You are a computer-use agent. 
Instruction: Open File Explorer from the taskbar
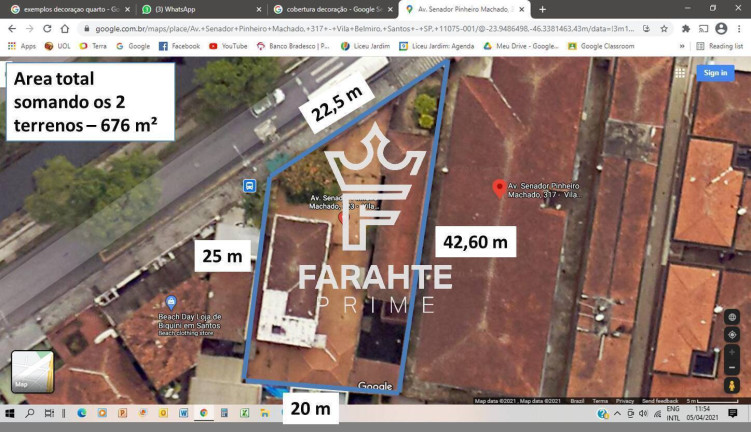264,413
